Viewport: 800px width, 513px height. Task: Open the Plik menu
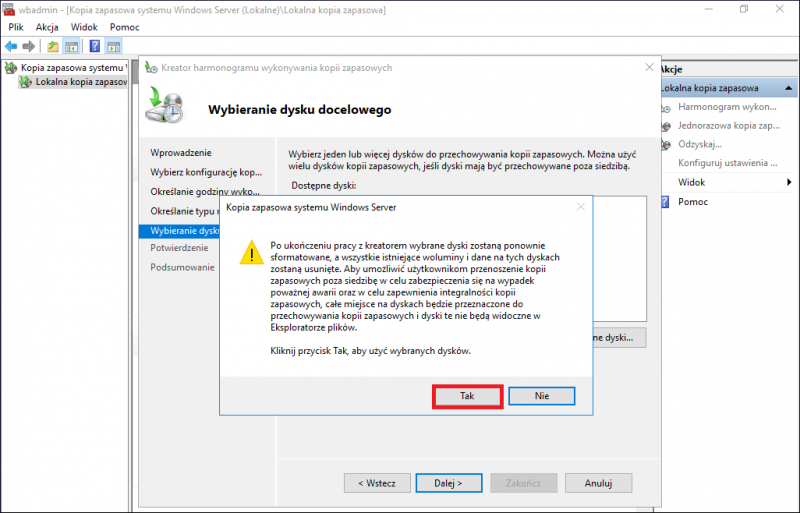pyautogui.click(x=16, y=27)
